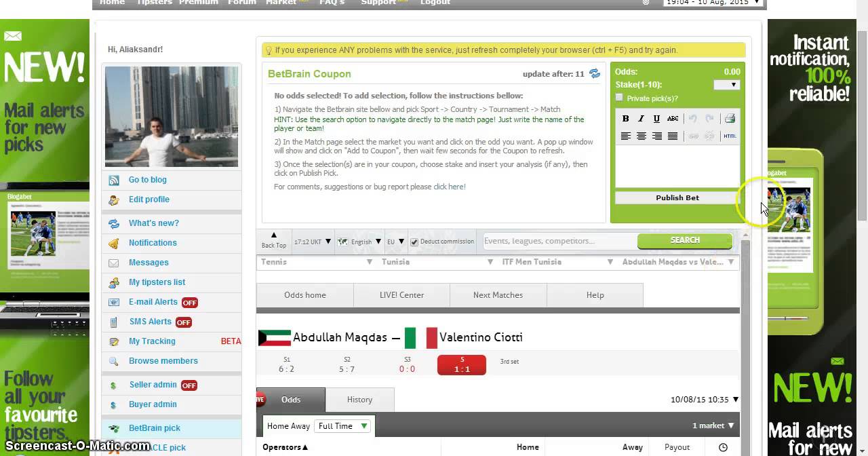The image size is (868, 456).
Task: Select the Odds tab
Action: (x=291, y=400)
